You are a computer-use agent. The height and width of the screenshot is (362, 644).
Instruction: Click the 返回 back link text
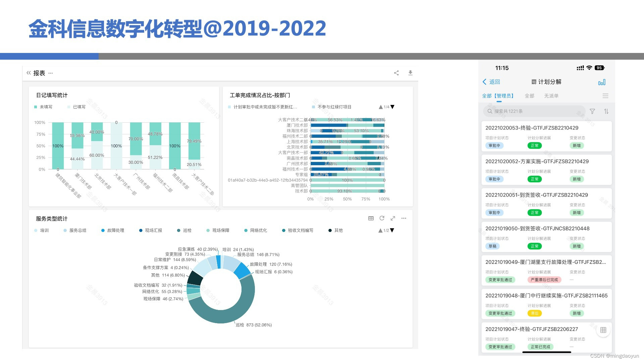(x=495, y=82)
